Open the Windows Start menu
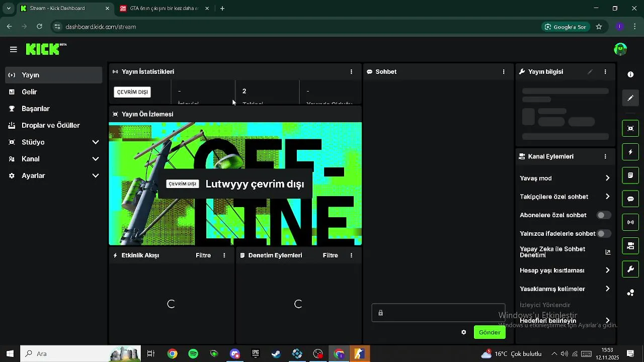This screenshot has width=644, height=362. coord(10,354)
